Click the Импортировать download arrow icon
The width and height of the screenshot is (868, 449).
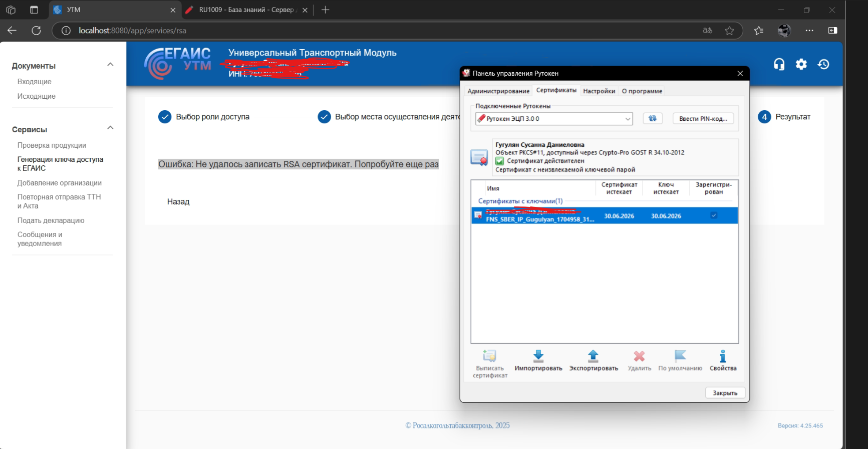[538, 356]
